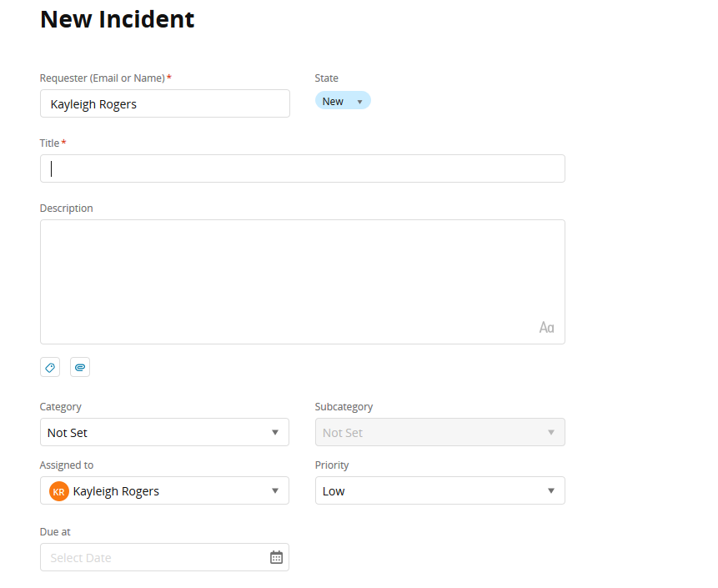The height and width of the screenshot is (588, 718).
Task: Open the calendar date picker icon
Action: pyautogui.click(x=276, y=557)
